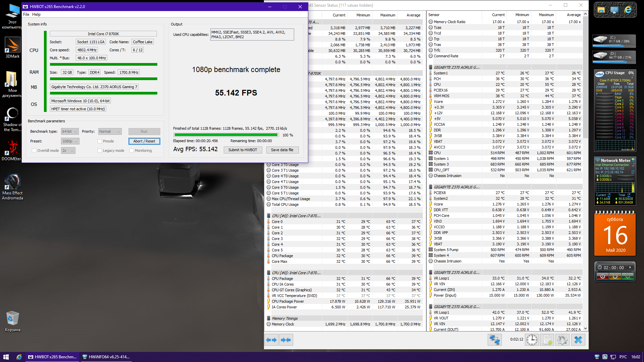Screen dimensions: 644x362
Task: Click Submit to HWBOT button
Action: click(x=243, y=150)
